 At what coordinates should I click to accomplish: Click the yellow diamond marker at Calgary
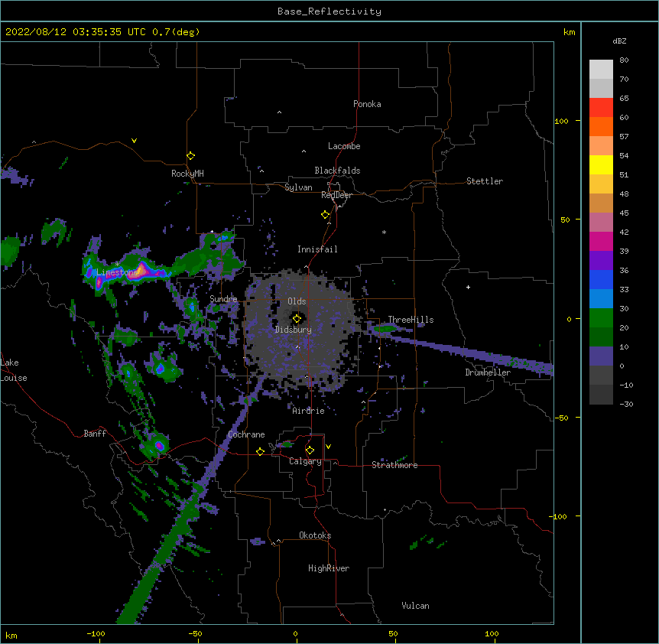(310, 450)
